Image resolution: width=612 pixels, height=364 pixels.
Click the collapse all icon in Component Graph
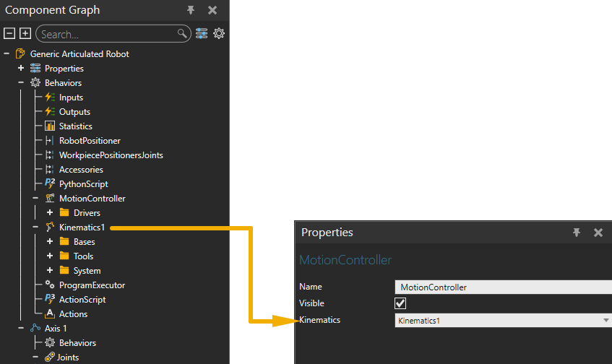(x=9, y=34)
